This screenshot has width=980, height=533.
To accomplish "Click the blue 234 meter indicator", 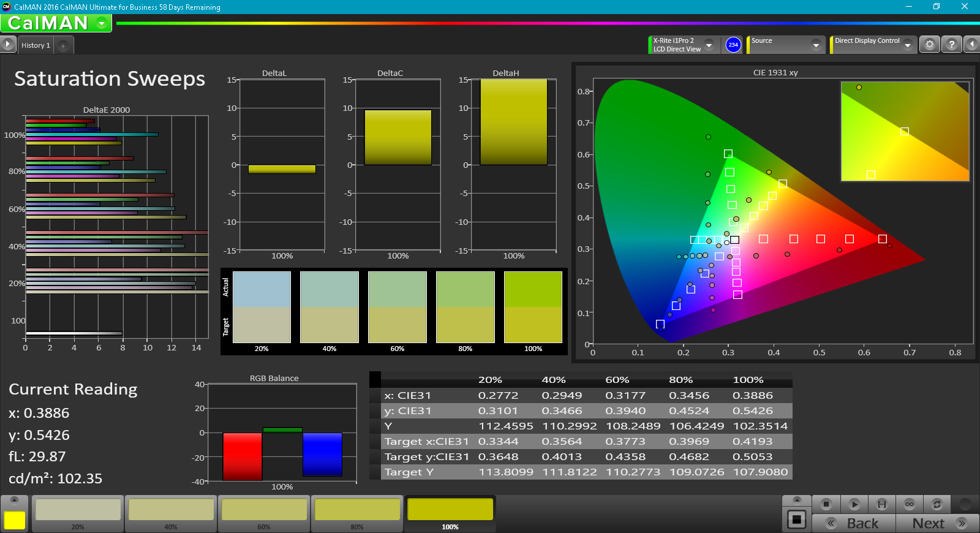I will 733,45.
